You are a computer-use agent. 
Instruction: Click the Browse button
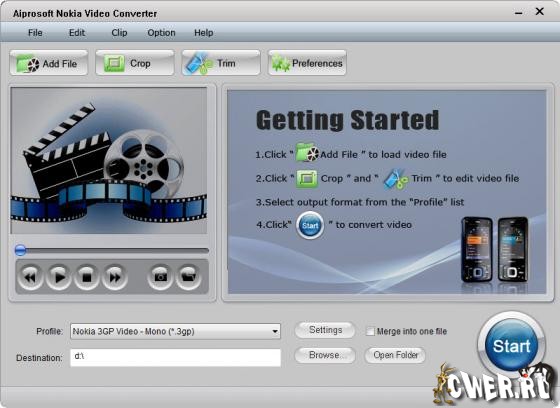[x=325, y=355]
